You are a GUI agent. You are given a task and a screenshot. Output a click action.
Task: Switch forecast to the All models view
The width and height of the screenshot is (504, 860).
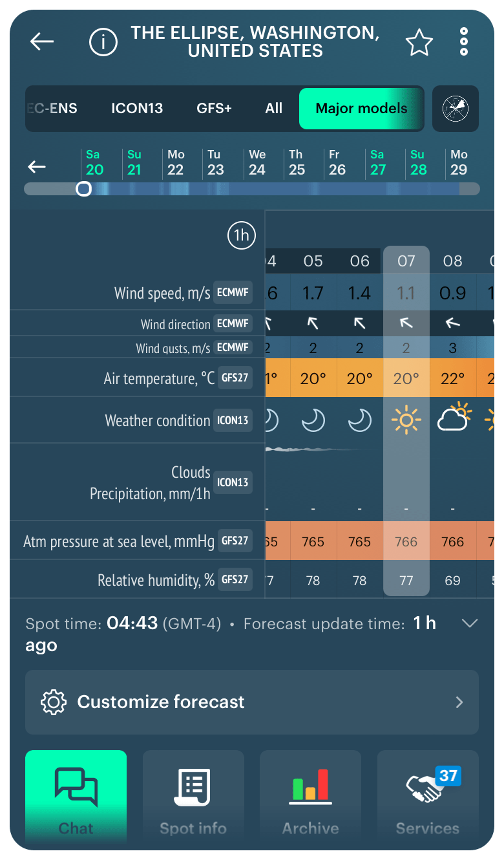(273, 109)
